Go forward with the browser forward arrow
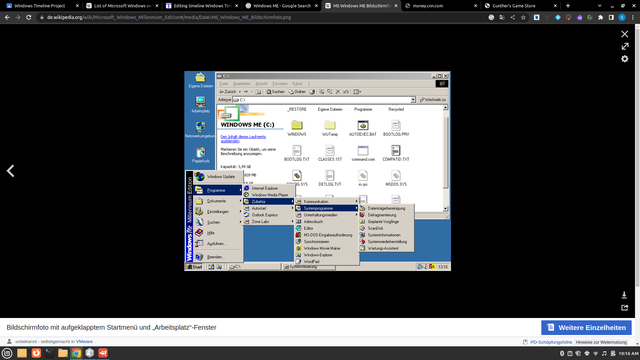Screen dimensions: 640x360 pyautogui.click(x=18, y=18)
